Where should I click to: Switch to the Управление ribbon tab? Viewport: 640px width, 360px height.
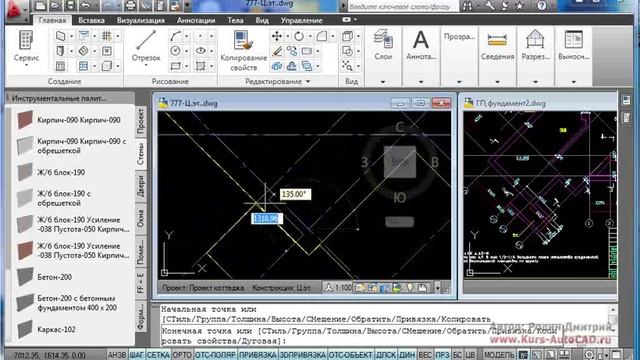point(301,20)
